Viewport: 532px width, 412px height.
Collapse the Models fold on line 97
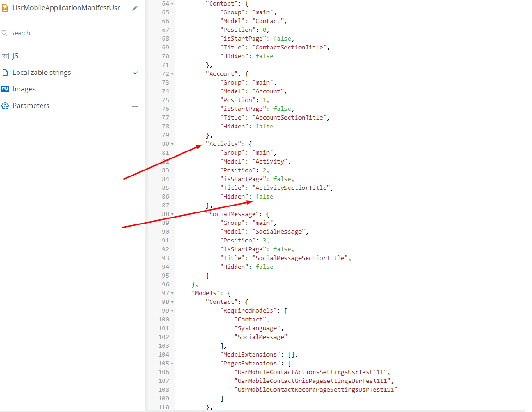172,293
